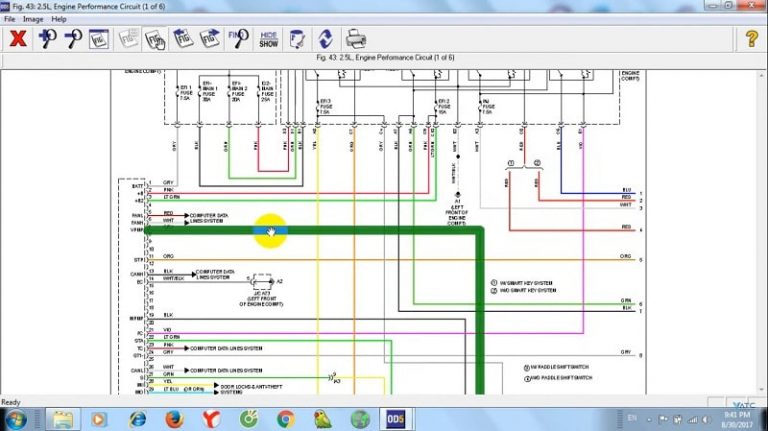This screenshot has width=768, height=431.
Task: Click the EN language indicator in tray
Action: coord(631,417)
